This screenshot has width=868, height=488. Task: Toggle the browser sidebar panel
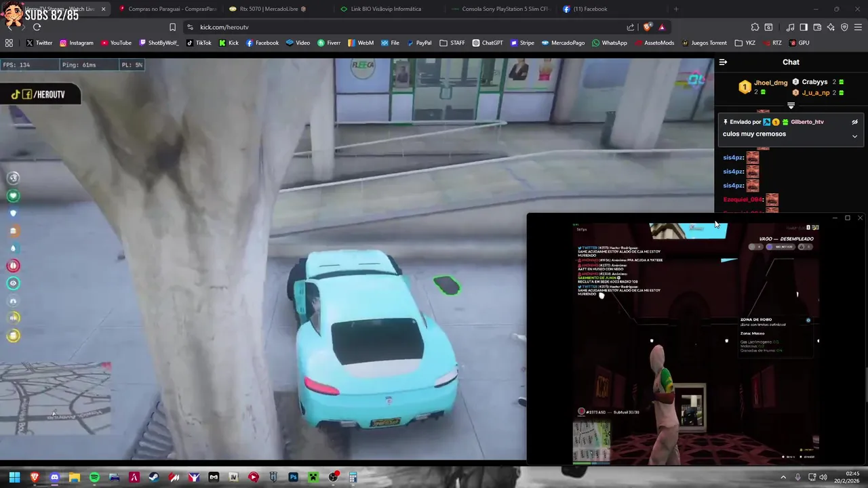(804, 27)
